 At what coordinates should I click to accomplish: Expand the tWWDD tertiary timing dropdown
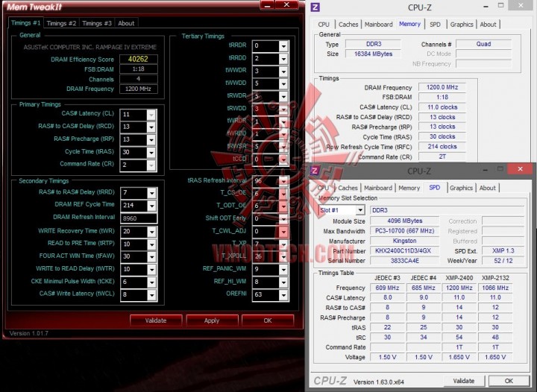point(283,83)
